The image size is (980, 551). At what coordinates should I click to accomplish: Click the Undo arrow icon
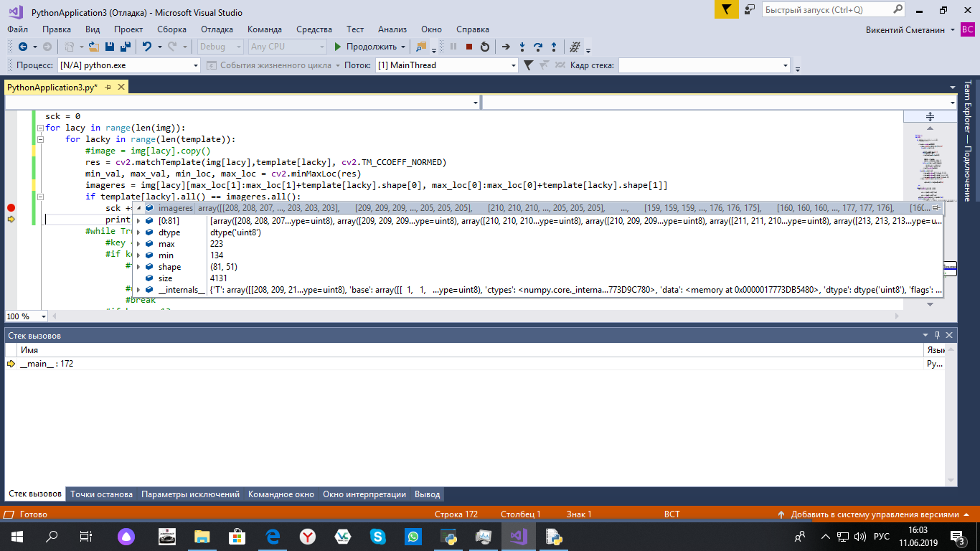pos(146,47)
